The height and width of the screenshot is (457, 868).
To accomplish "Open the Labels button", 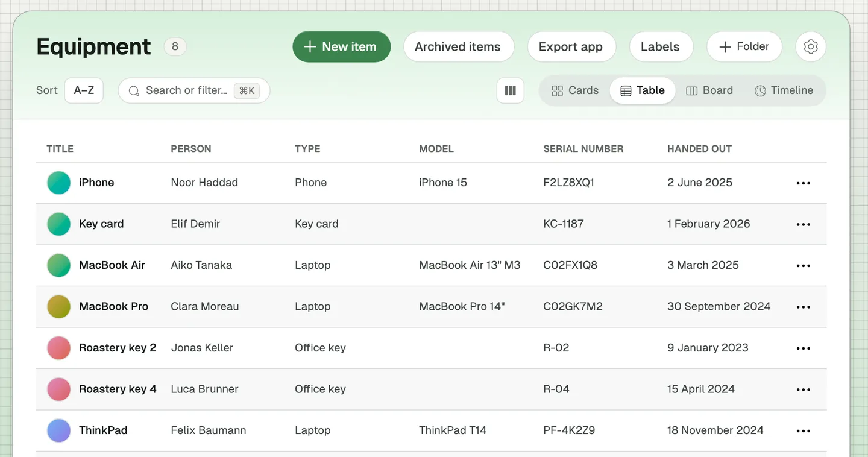I will [661, 47].
